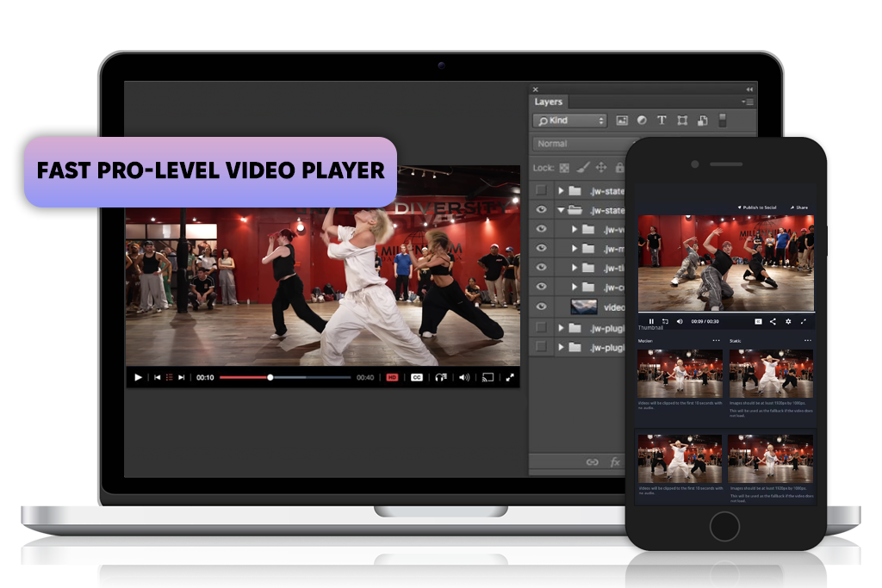The width and height of the screenshot is (882, 588).
Task: Click Publish to Social on phone
Action: [x=757, y=207]
